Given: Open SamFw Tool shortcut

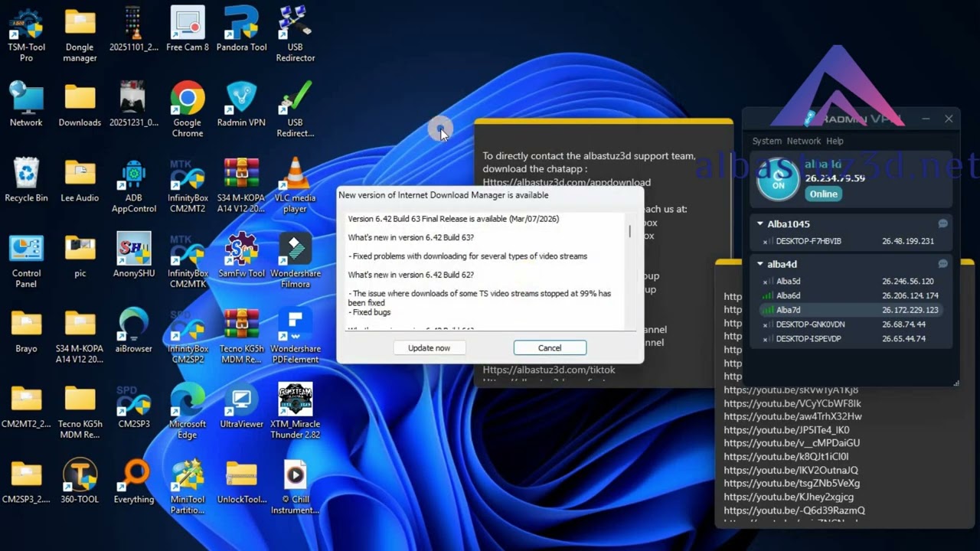Looking at the screenshot, I should tap(241, 255).
